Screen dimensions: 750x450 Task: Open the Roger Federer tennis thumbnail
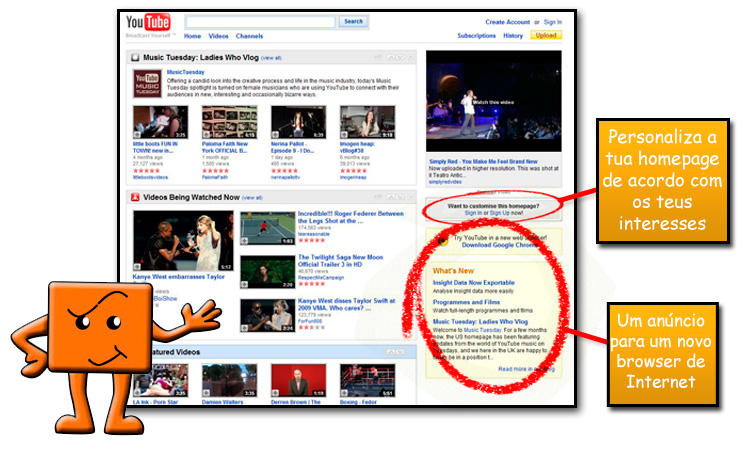(x=267, y=228)
